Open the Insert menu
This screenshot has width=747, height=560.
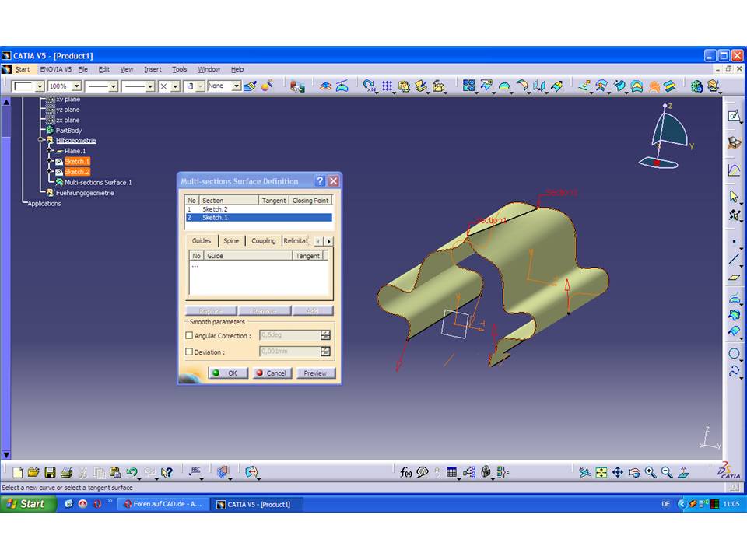153,69
